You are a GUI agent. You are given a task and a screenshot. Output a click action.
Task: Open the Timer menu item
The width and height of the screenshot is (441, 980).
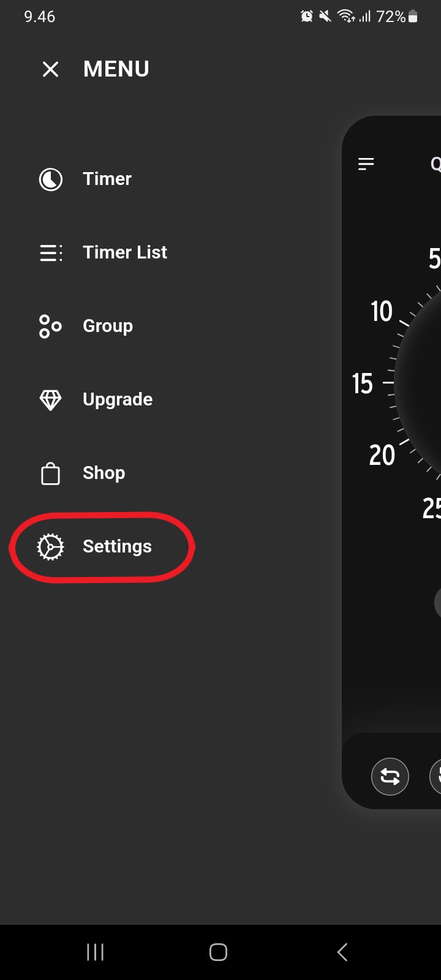coord(107,179)
